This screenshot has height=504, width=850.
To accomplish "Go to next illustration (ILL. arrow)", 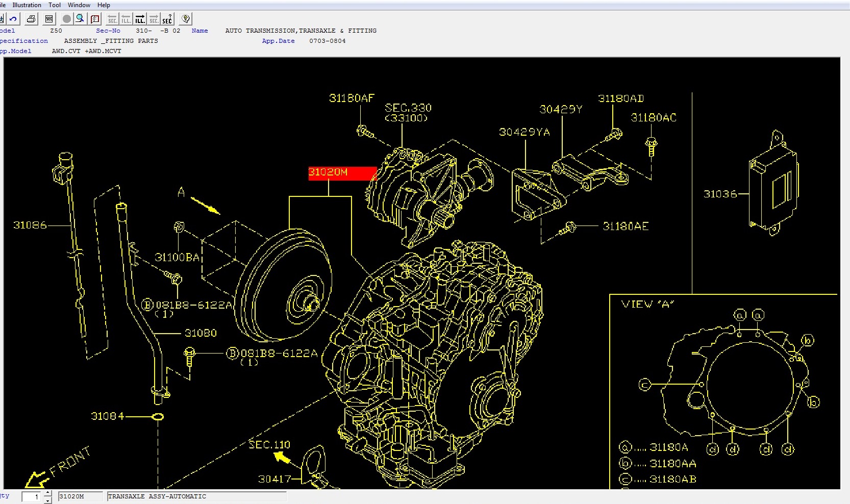I will click(x=140, y=19).
